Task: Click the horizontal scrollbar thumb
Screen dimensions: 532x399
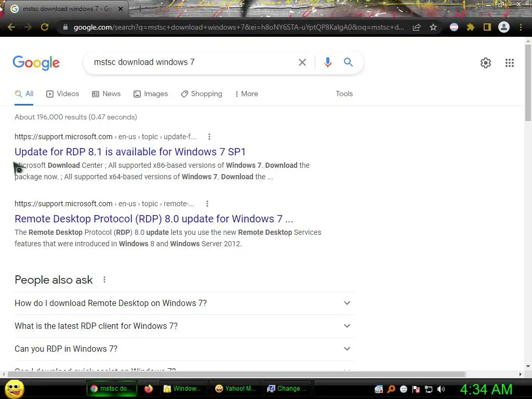Action: (x=236, y=374)
